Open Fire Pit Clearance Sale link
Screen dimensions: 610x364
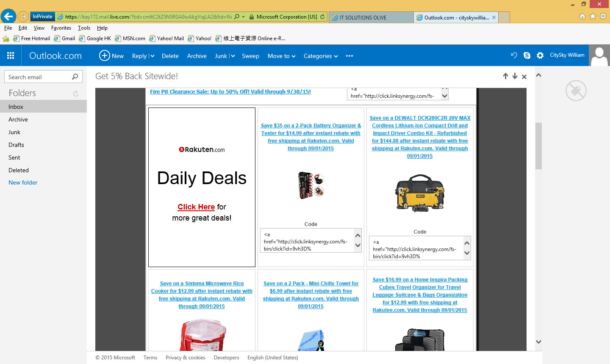(x=230, y=91)
